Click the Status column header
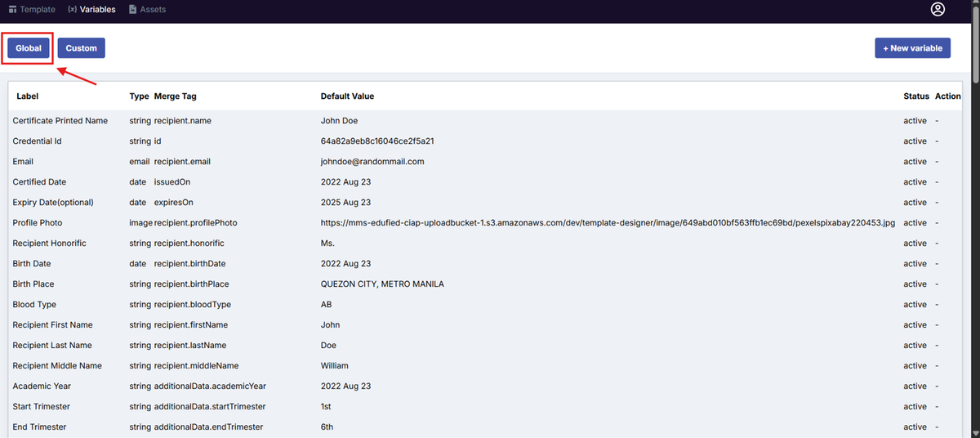980x438 pixels. click(916, 96)
